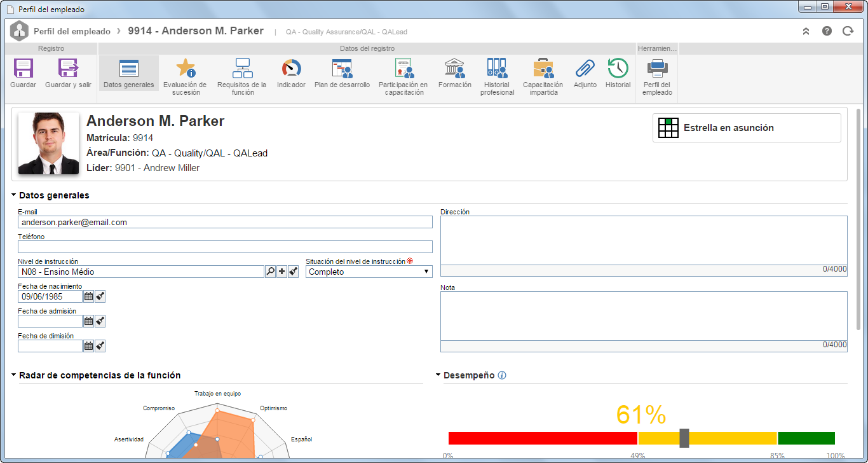868x463 pixels.
Task: Click the Perfil del empleado printer icon
Action: [x=657, y=68]
